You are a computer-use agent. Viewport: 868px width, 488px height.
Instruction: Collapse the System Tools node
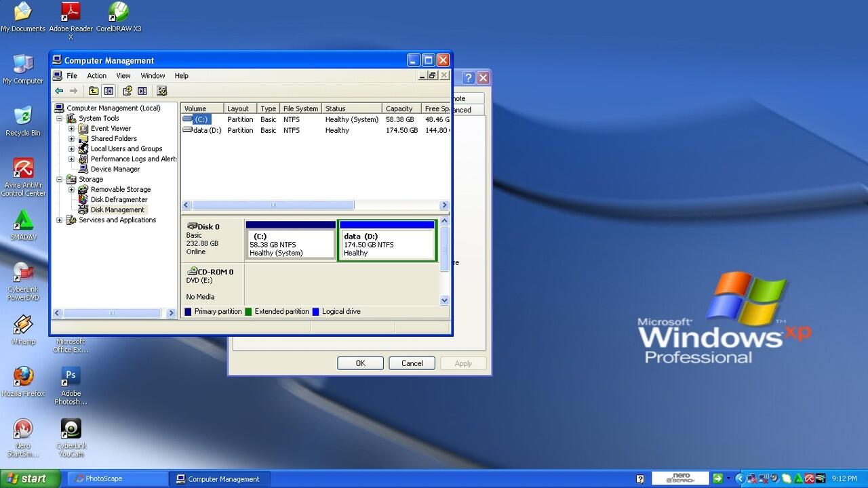pyautogui.click(x=59, y=118)
